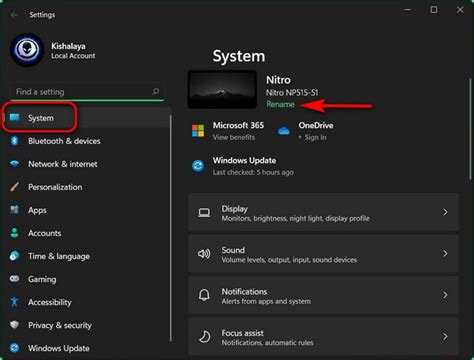Open the Notifications settings chevron
Screen dimensions: 474x360
(x=445, y=295)
